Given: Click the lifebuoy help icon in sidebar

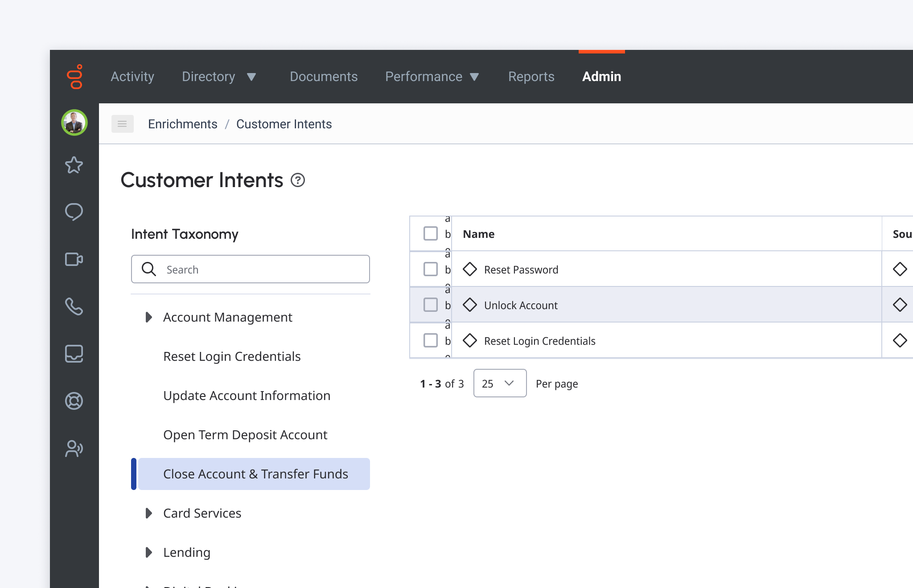Looking at the screenshot, I should pos(74,401).
